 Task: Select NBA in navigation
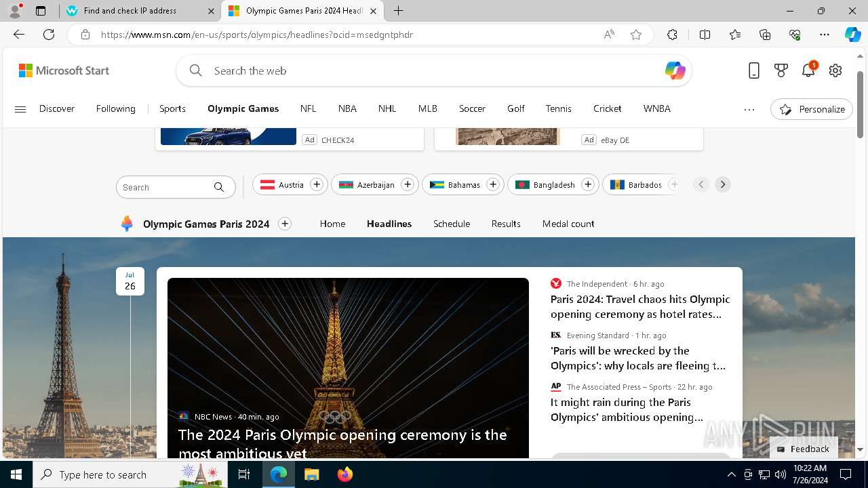tap(347, 108)
